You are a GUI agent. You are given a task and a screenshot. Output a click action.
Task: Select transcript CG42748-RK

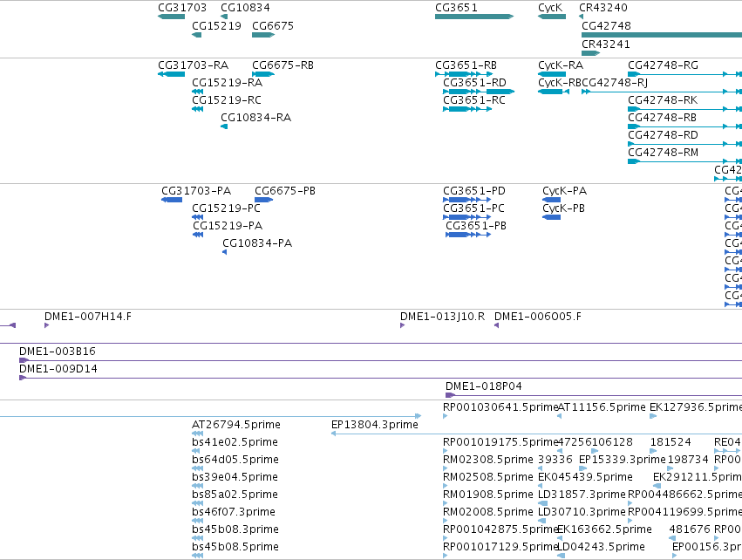[684, 109]
